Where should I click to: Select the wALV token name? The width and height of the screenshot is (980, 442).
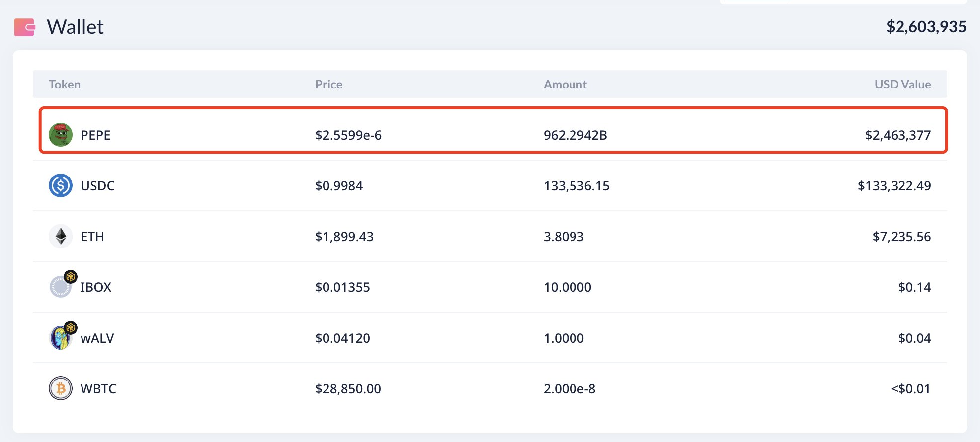tap(97, 338)
